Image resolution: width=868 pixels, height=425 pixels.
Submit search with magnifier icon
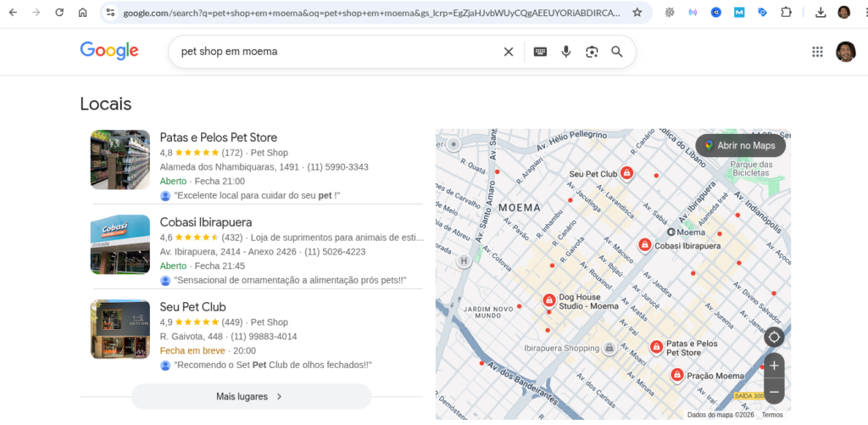tap(617, 52)
